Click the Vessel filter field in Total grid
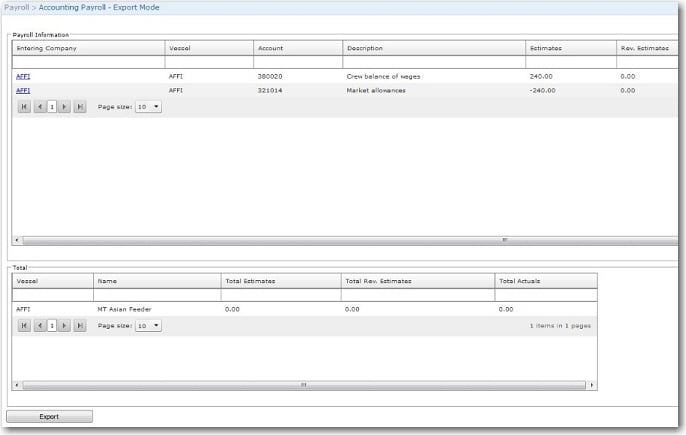This screenshot has width=686, height=435. (x=52, y=295)
